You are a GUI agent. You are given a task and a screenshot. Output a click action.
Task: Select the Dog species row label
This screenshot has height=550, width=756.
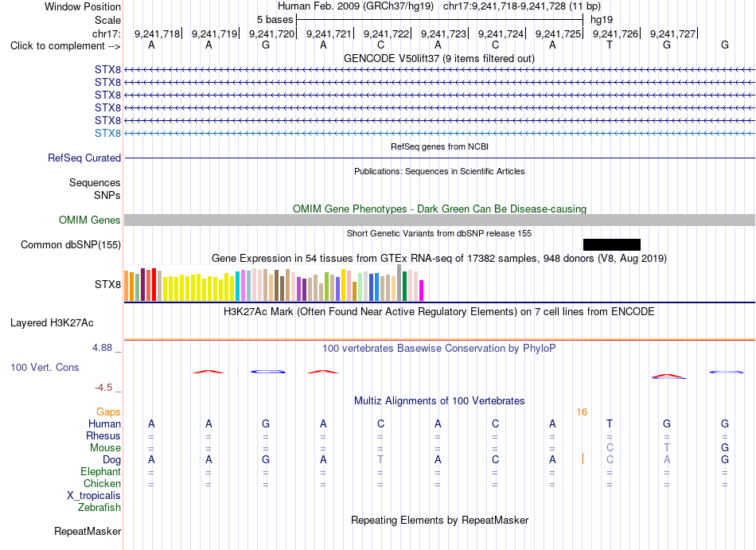[x=112, y=460]
